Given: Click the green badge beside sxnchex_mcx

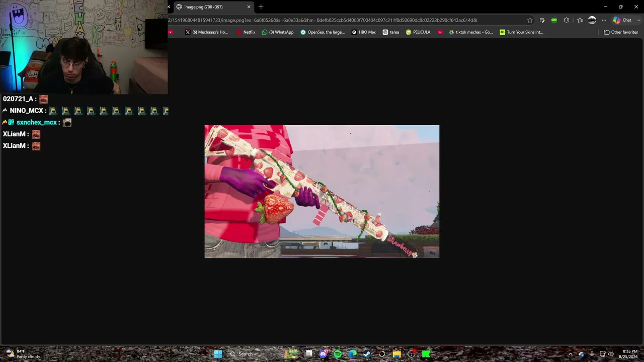Looking at the screenshot, I should [x=11, y=122].
